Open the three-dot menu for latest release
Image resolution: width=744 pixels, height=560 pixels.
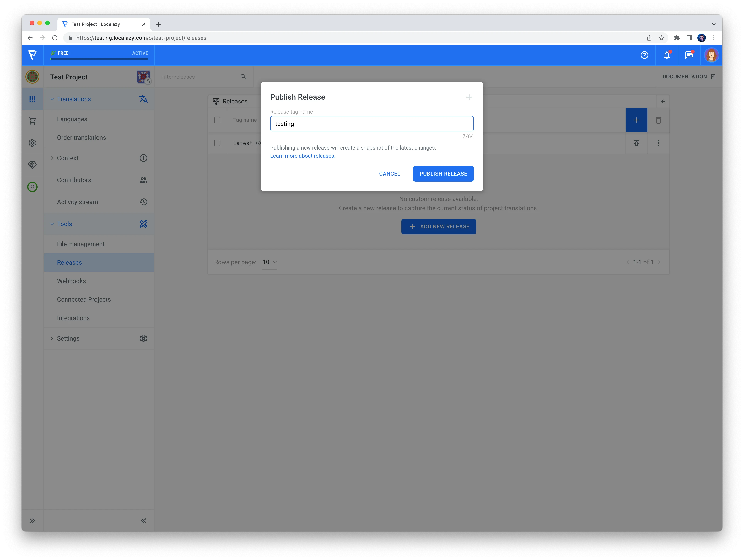click(x=658, y=143)
